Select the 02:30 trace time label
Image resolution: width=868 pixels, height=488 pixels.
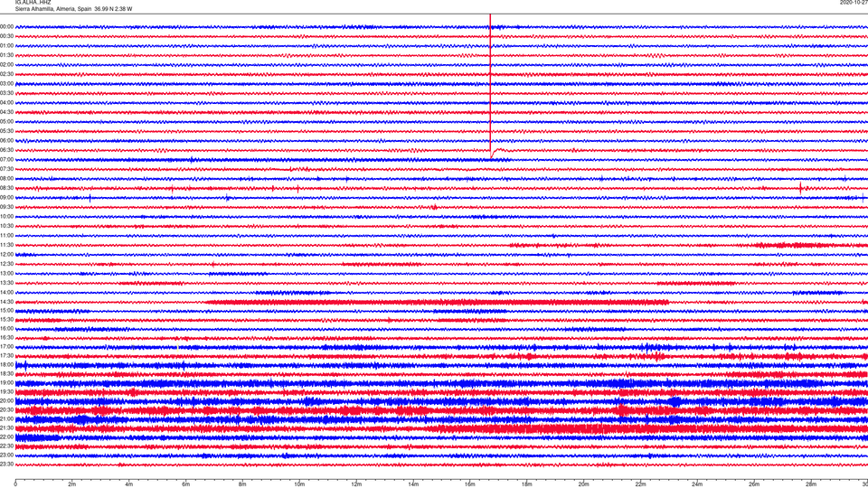point(6,74)
